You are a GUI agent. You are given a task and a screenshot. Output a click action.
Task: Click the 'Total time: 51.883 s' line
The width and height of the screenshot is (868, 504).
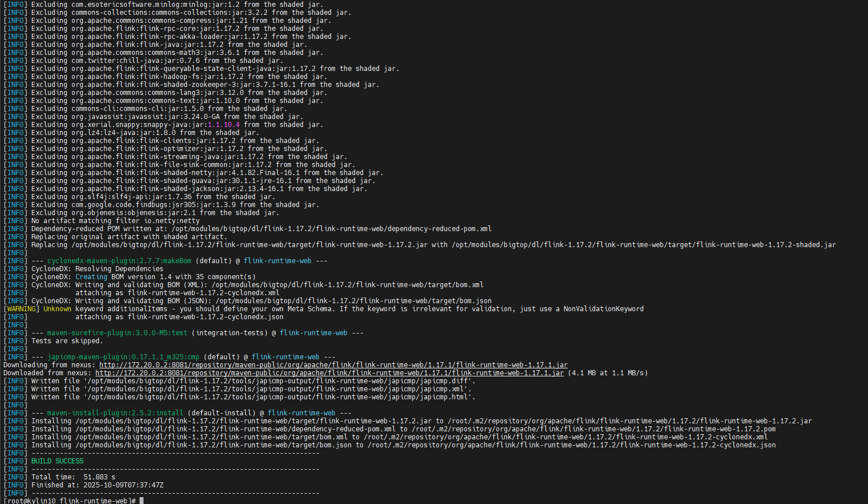(x=73, y=477)
